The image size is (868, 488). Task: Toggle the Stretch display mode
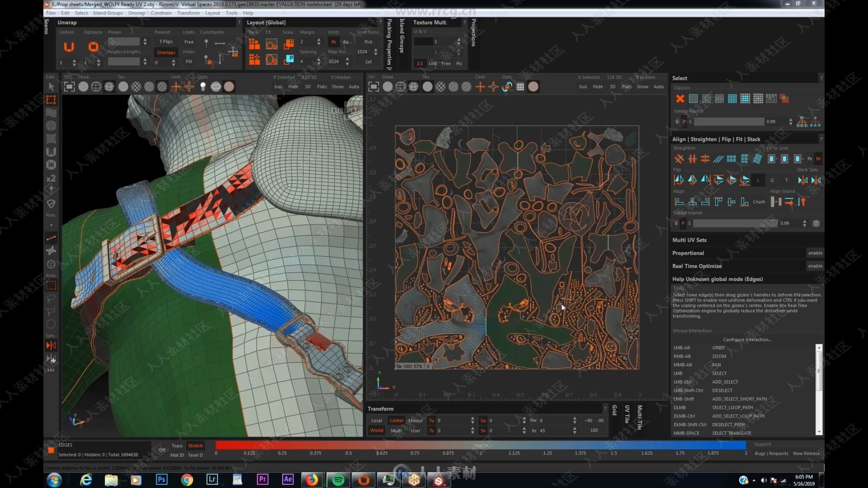pyautogui.click(x=195, y=446)
